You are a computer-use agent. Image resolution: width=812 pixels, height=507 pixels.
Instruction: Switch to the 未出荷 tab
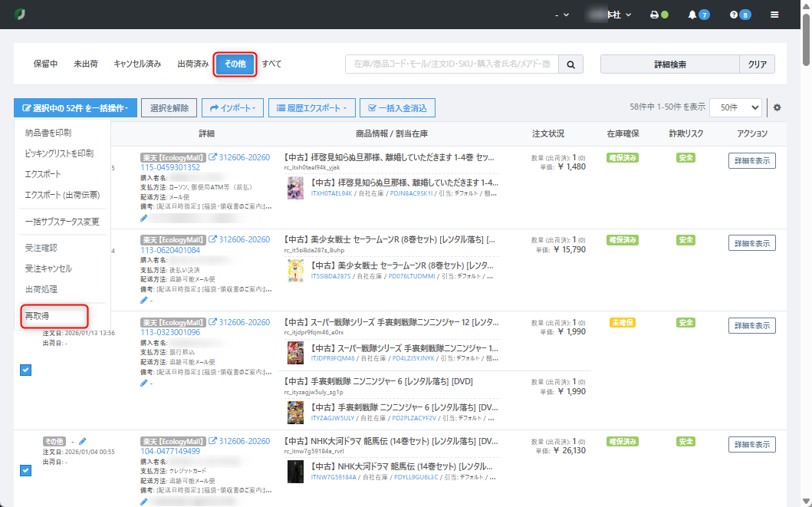tap(85, 64)
